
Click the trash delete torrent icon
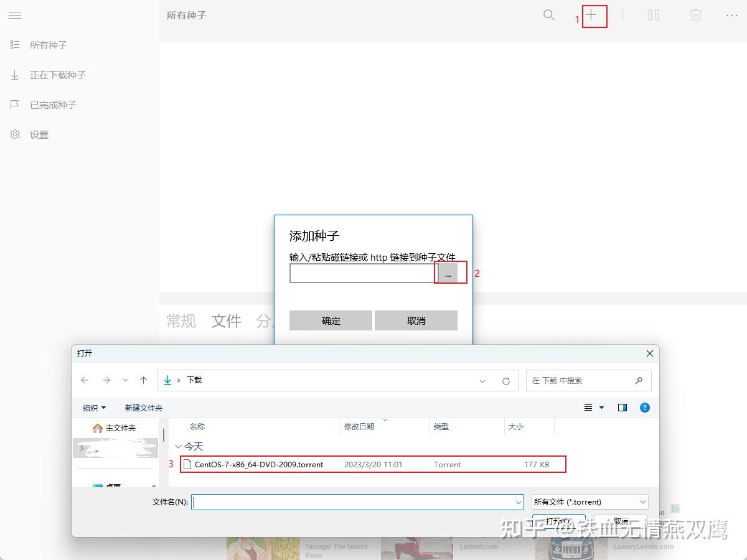[x=695, y=15]
